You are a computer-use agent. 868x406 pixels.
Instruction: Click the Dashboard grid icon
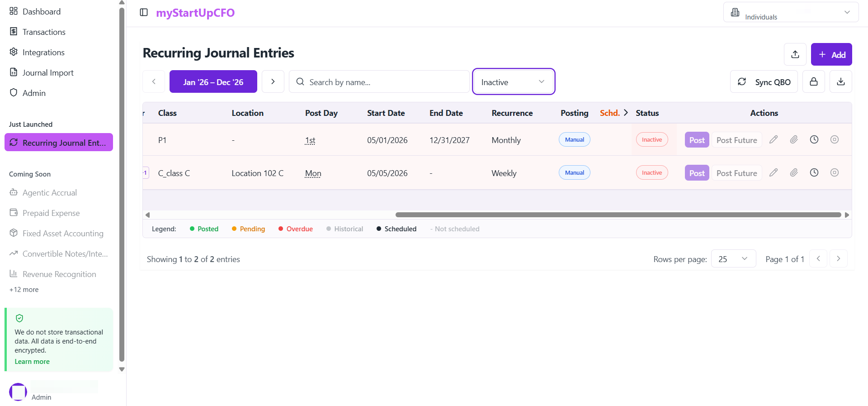point(14,11)
